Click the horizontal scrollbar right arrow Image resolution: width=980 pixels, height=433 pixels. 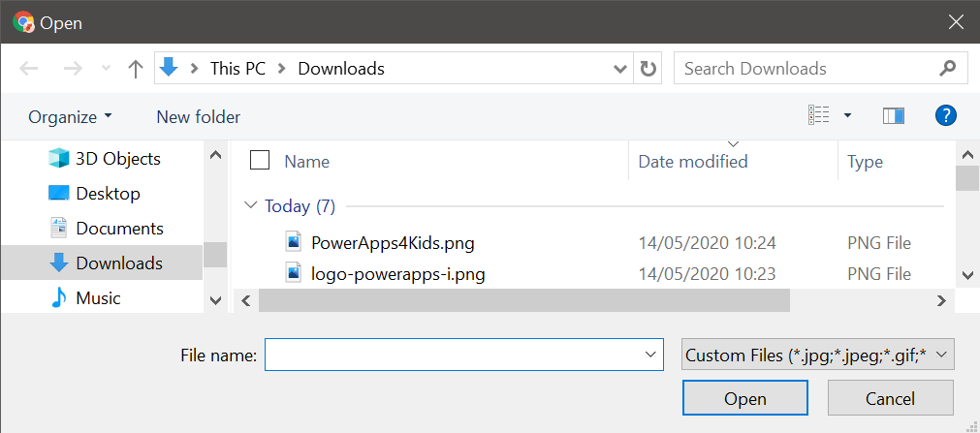click(x=941, y=301)
